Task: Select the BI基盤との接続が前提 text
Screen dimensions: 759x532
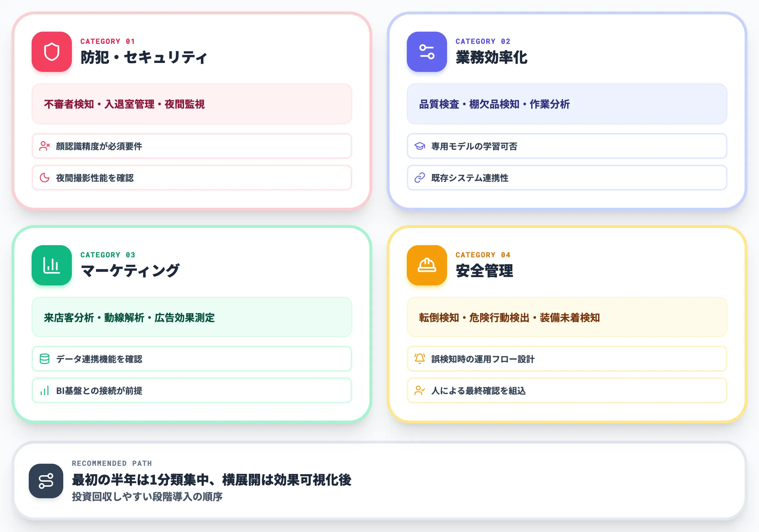Action: 99,391
